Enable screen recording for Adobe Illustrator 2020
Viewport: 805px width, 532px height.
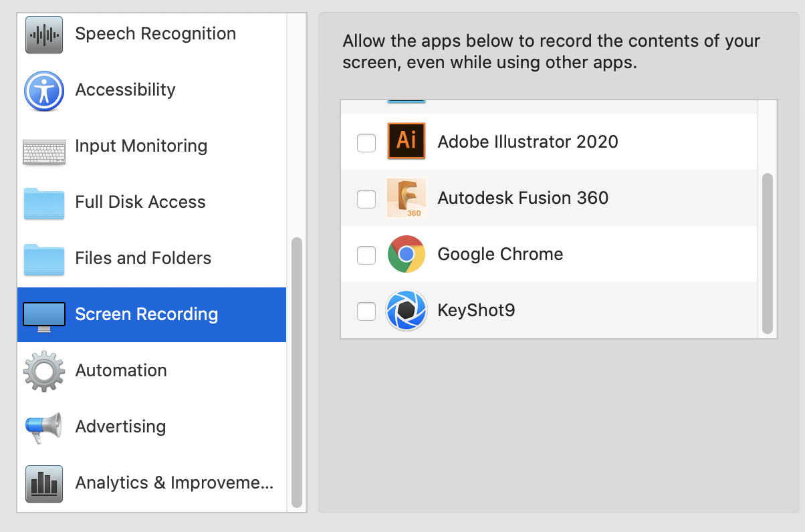[366, 142]
